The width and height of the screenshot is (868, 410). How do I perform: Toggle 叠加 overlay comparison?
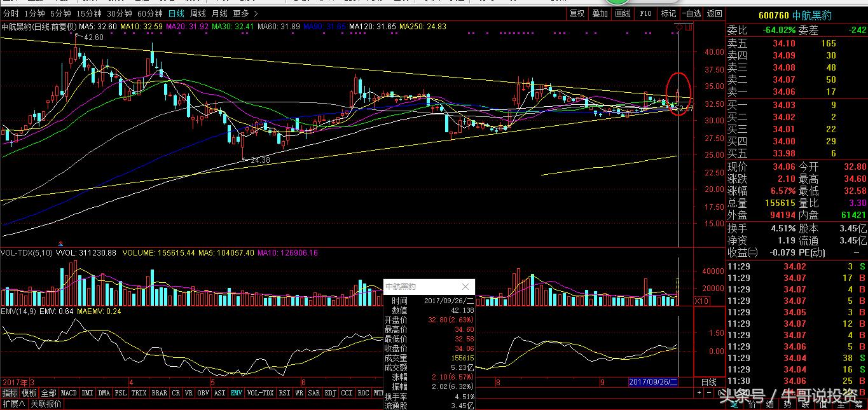pos(600,13)
